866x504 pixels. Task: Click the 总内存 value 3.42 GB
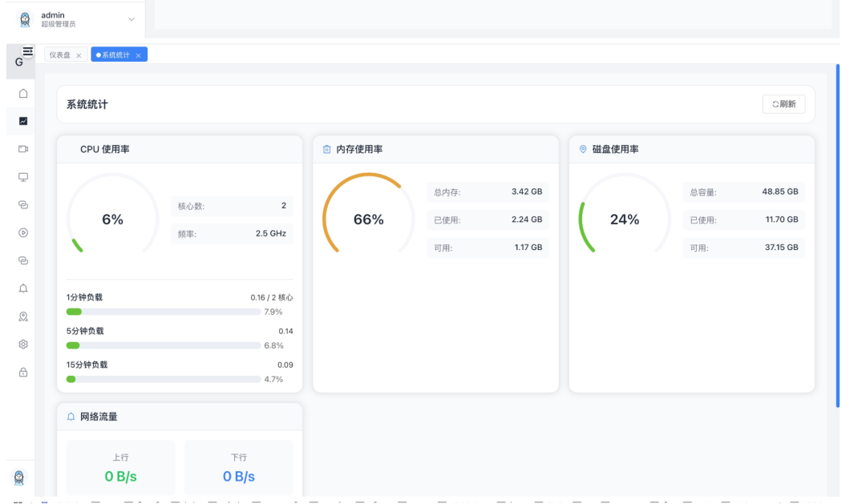tap(527, 192)
